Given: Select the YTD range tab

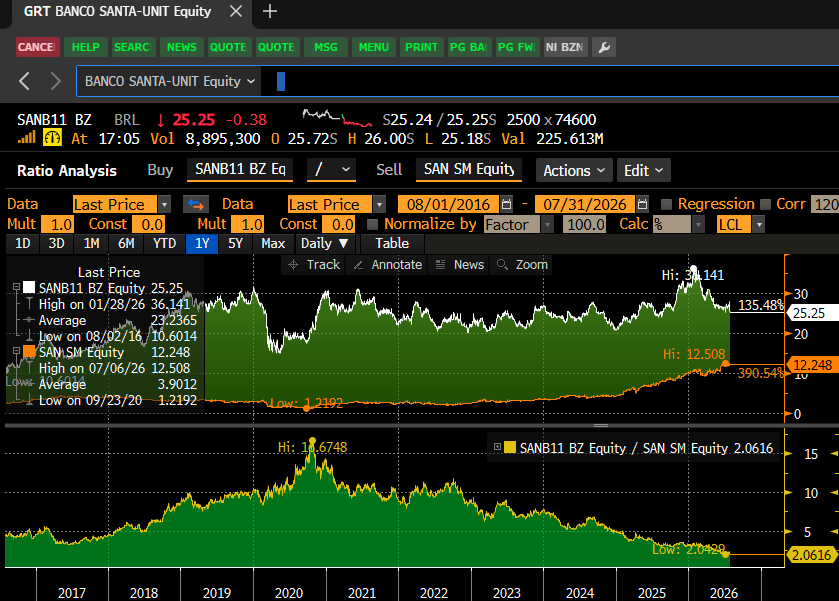Looking at the screenshot, I should (164, 244).
